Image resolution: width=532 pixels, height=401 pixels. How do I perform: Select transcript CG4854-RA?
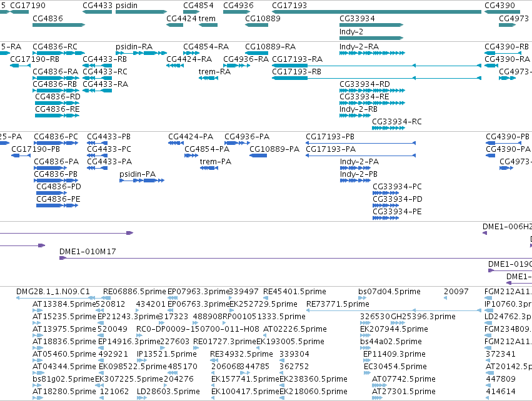206,46
